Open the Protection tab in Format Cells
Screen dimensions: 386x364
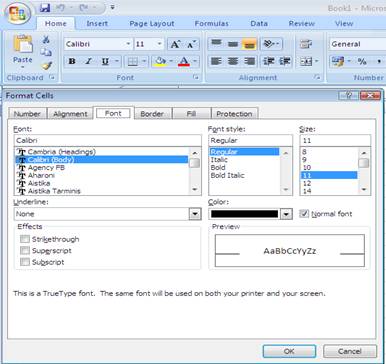coord(234,114)
